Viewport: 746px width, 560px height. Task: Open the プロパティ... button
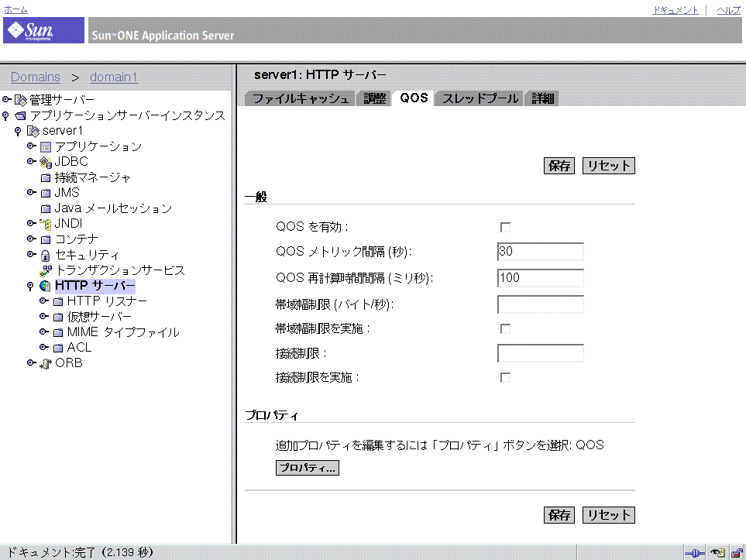308,468
